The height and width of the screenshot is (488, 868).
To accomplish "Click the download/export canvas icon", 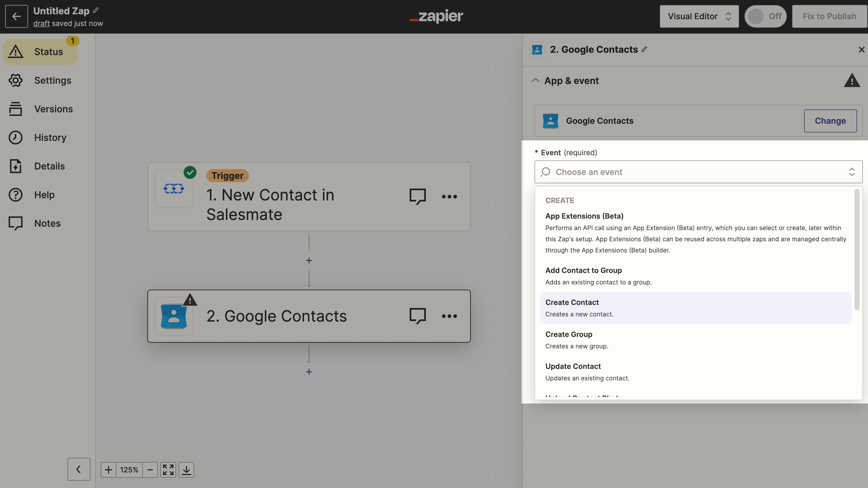I will 186,470.
